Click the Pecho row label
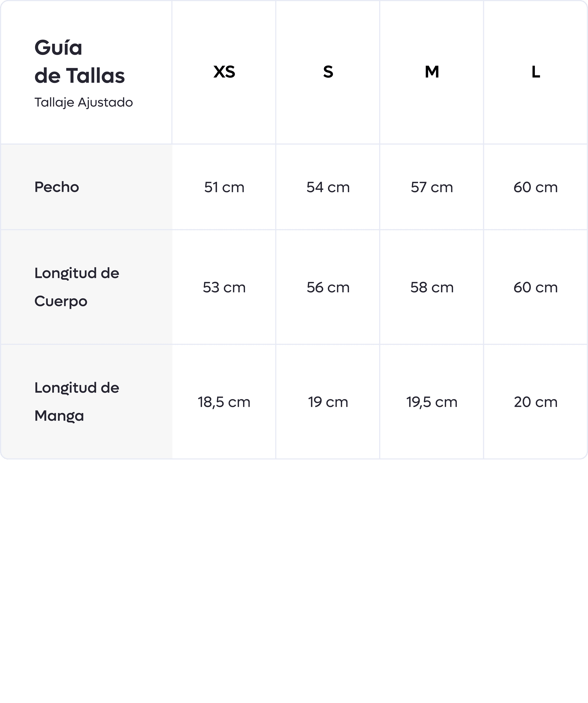 57,187
